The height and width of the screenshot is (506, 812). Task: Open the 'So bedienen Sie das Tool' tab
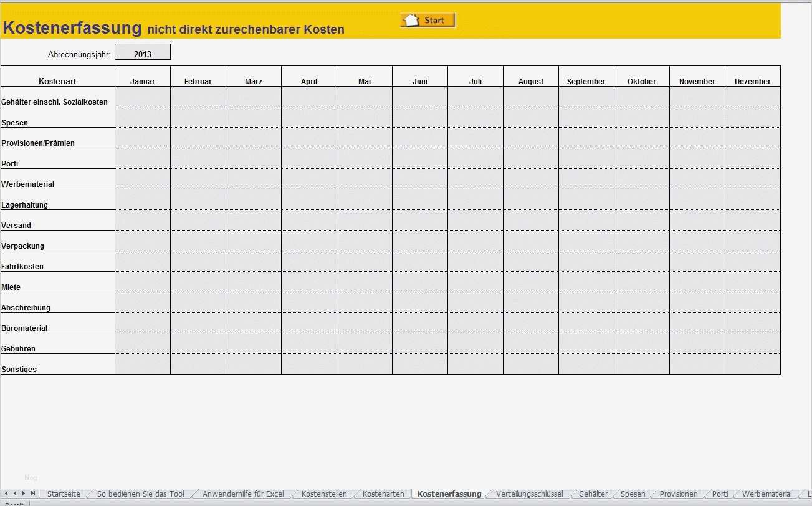(141, 493)
